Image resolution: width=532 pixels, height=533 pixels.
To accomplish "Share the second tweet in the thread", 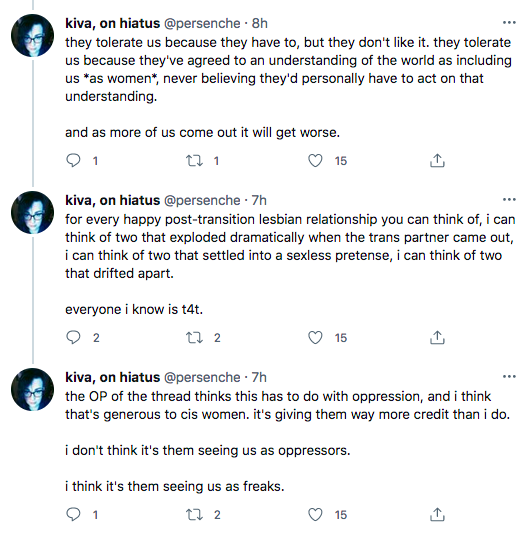I will tap(437, 338).
